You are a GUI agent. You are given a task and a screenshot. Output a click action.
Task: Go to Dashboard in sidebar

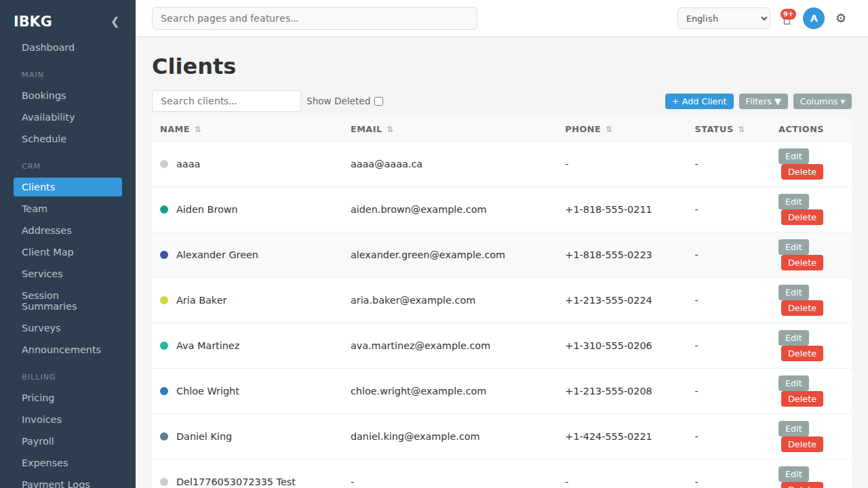[68, 47]
